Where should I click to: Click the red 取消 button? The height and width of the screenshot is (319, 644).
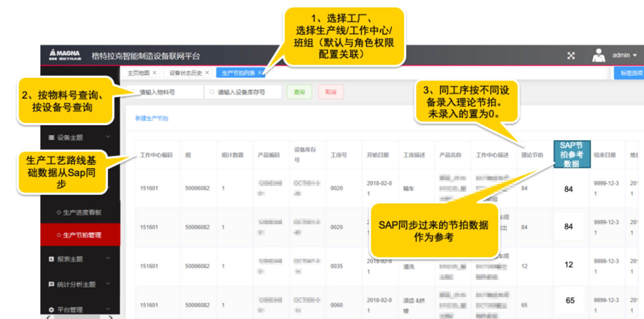330,92
